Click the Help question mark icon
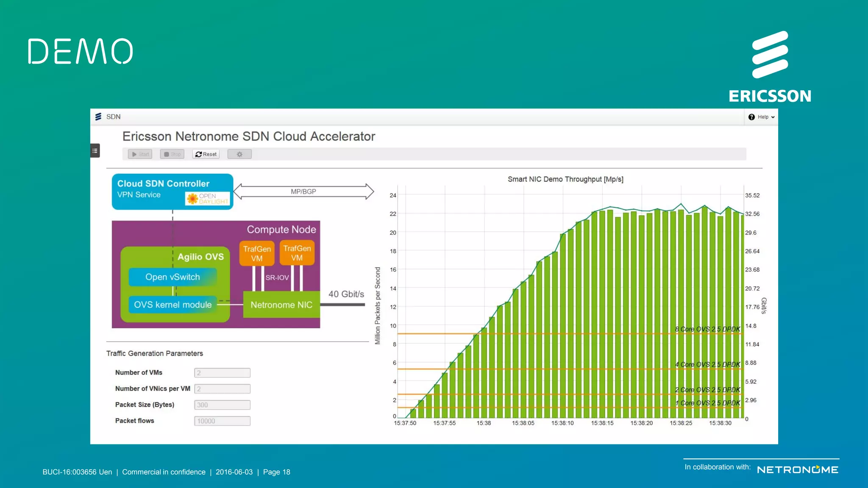868x488 pixels. click(751, 117)
